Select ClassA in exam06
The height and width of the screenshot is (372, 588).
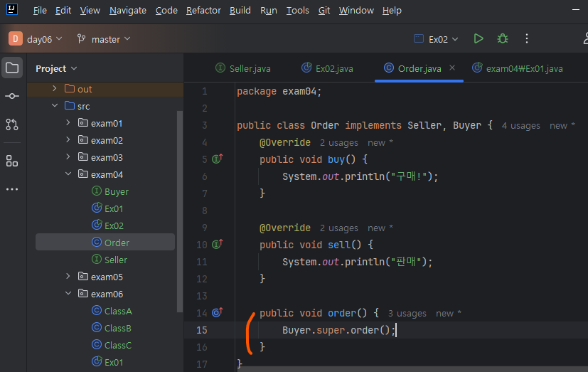click(112, 311)
